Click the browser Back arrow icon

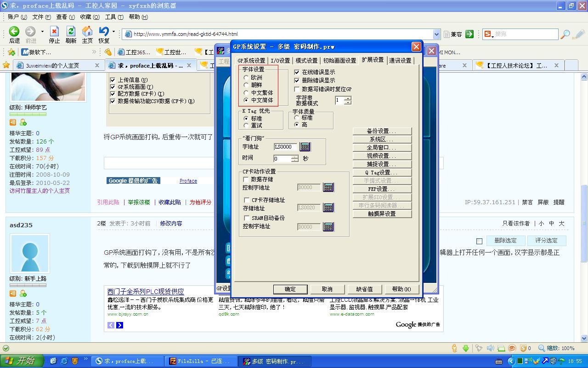coord(14,31)
